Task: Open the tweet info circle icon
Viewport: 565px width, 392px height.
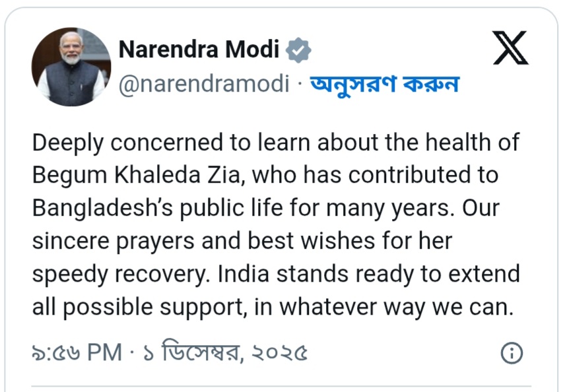Action: coord(512,352)
